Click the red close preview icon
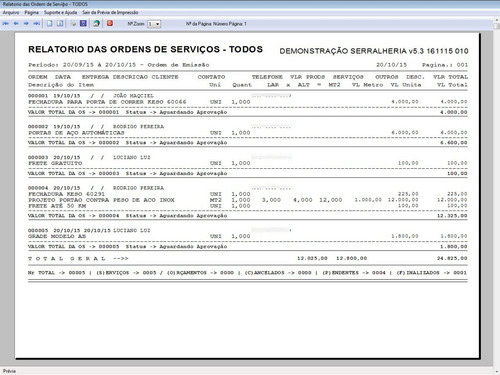The image size is (500, 375). (x=110, y=23)
